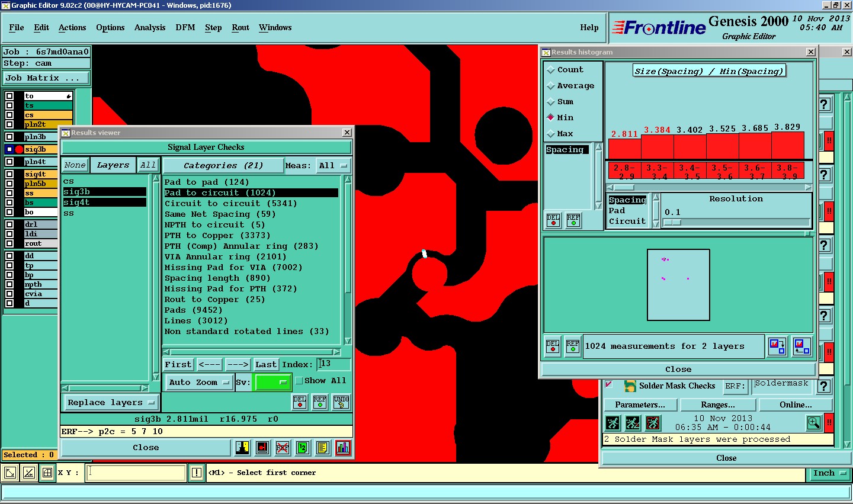The image size is (853, 504).
Task: Select the Min radio button
Action: tap(551, 118)
